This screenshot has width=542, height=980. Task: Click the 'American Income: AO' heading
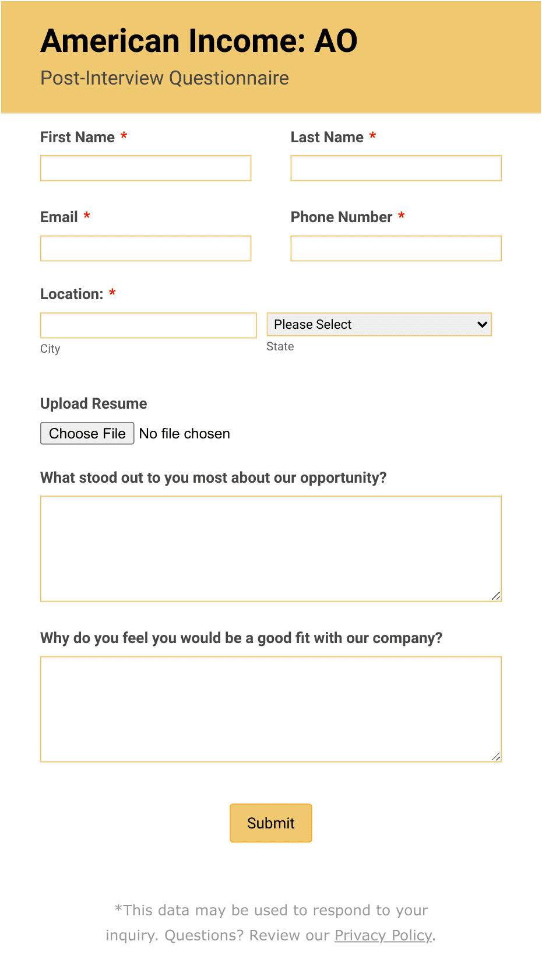199,41
